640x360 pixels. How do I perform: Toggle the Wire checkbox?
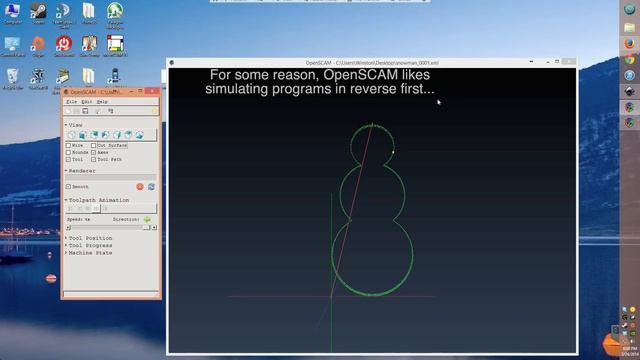68,145
